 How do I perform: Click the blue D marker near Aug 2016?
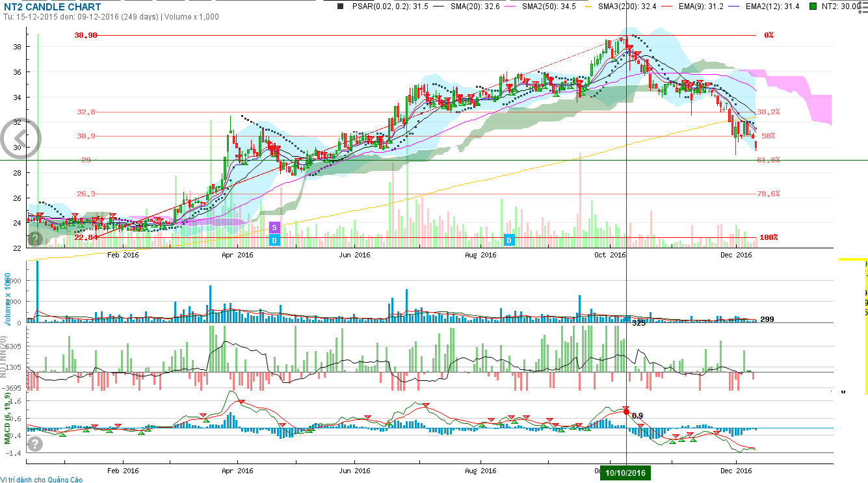click(x=510, y=240)
